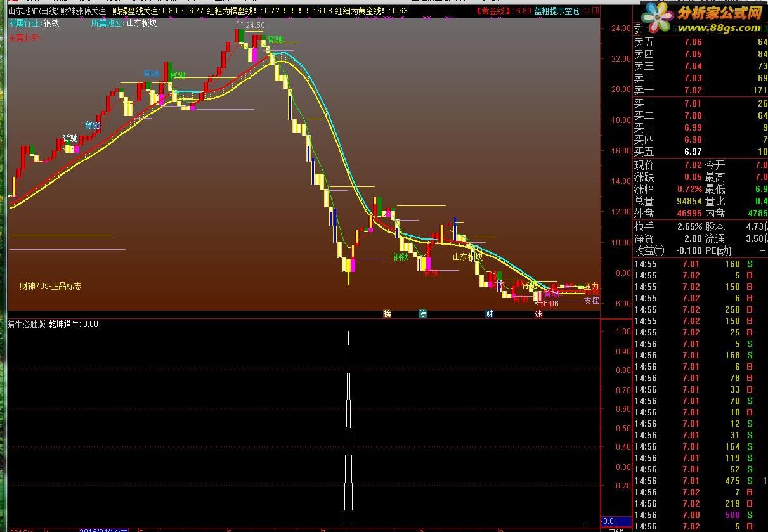Click the yellow 山东板块 label on the chart
The height and width of the screenshot is (532, 768).
click(x=468, y=257)
